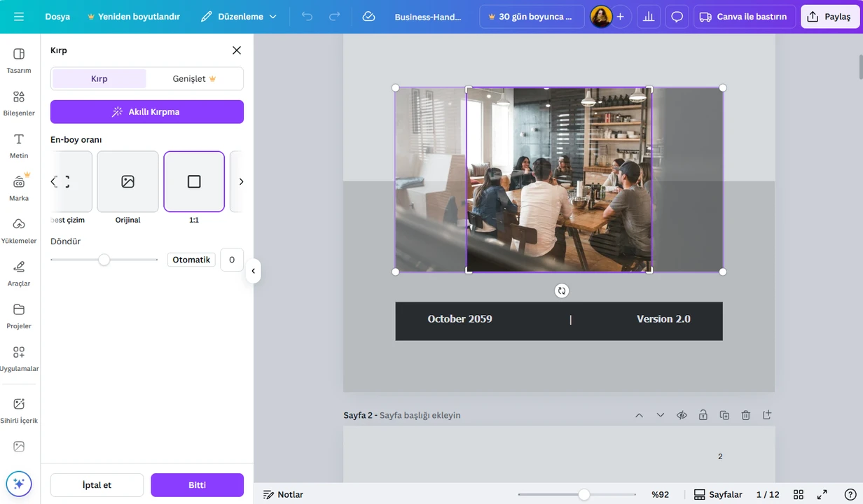The width and height of the screenshot is (863, 504).
Task: Add collaborator with plus icon
Action: [x=620, y=16]
